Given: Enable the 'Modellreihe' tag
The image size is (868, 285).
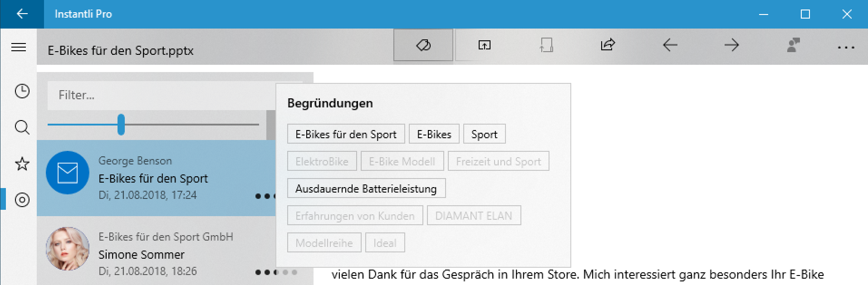Looking at the screenshot, I should (324, 243).
